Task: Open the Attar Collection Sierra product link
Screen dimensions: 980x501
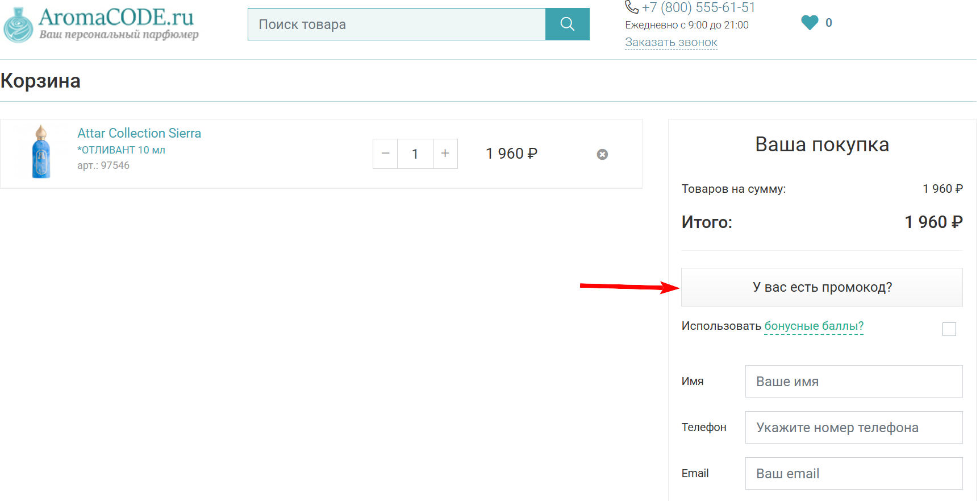Action: coord(139,133)
